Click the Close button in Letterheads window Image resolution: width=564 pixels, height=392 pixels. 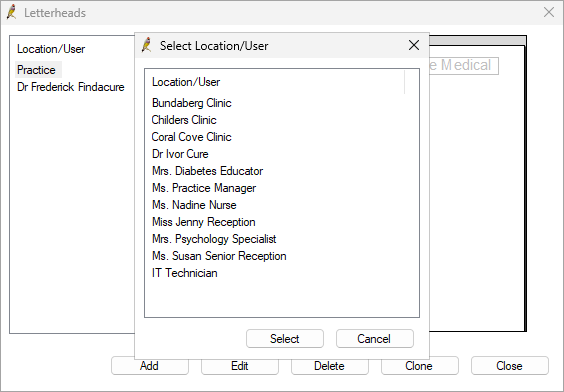509,366
